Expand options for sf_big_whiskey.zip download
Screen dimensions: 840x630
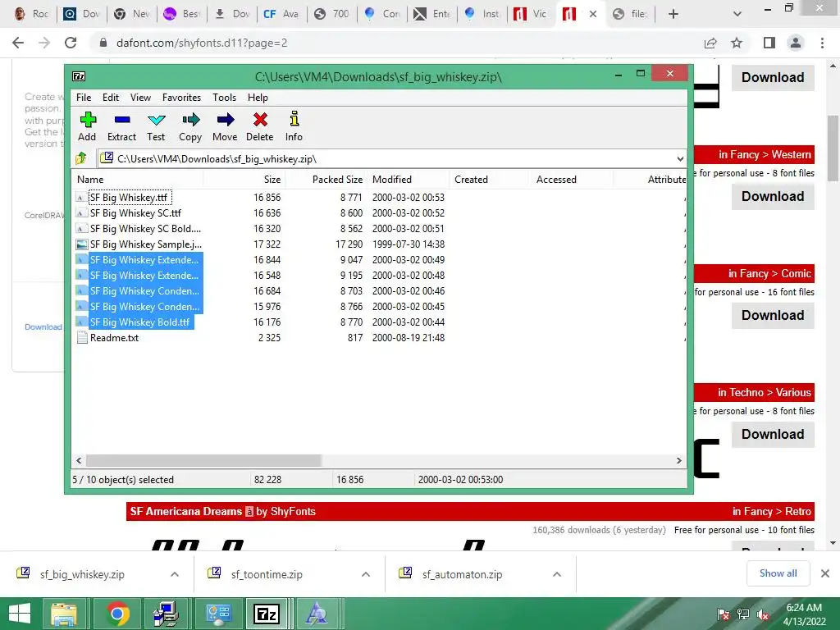tap(175, 574)
